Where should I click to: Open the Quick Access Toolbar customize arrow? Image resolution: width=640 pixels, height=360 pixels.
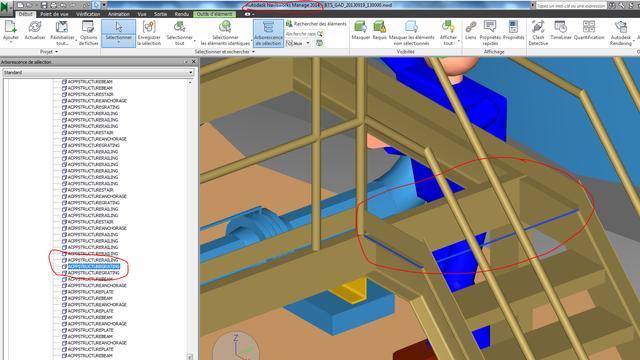[104, 5]
